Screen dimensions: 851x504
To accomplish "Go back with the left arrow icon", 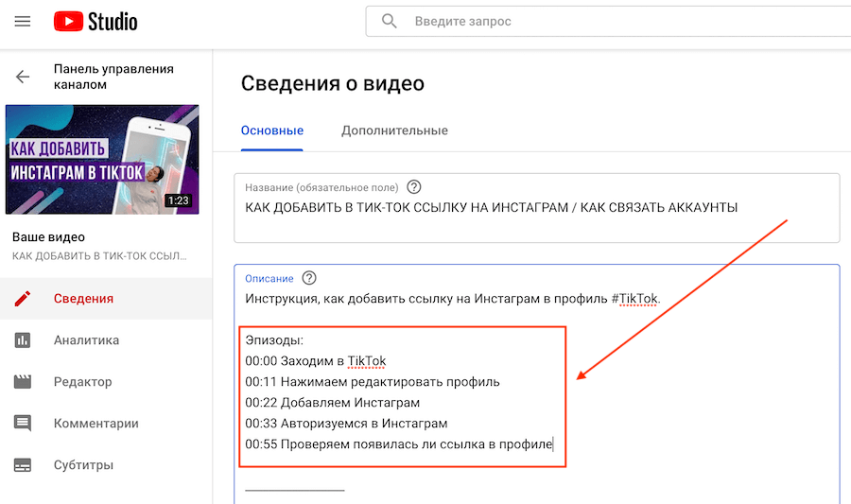I will (x=23, y=77).
